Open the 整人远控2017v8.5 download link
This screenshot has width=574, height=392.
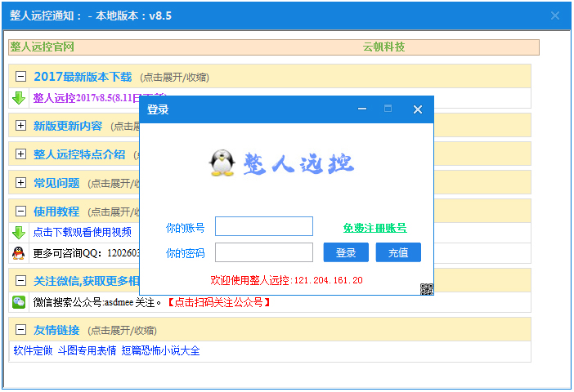pos(86,98)
